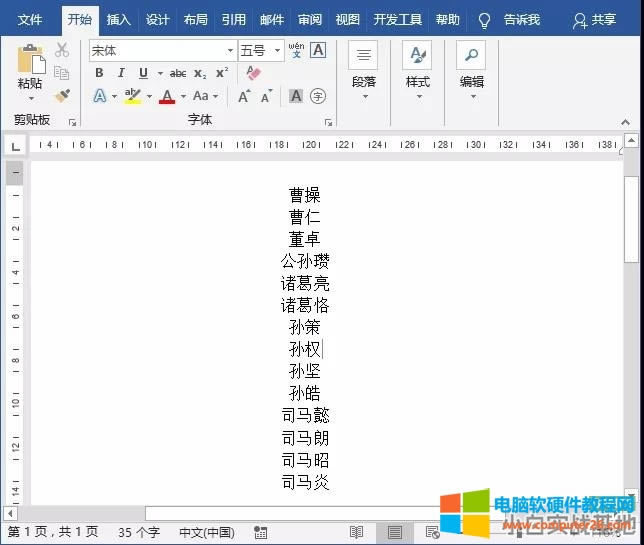The height and width of the screenshot is (545, 644).
Task: Click the vertical scrollbar on the right
Action: (631, 300)
